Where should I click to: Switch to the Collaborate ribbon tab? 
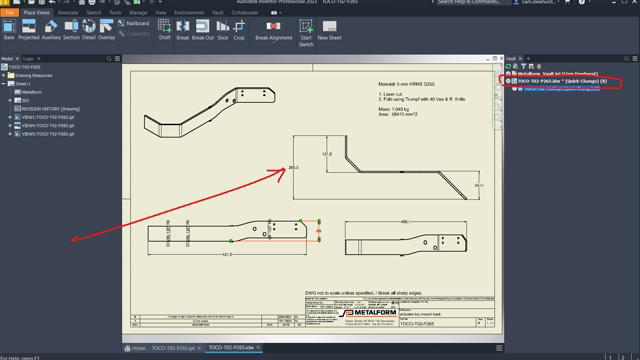point(244,13)
